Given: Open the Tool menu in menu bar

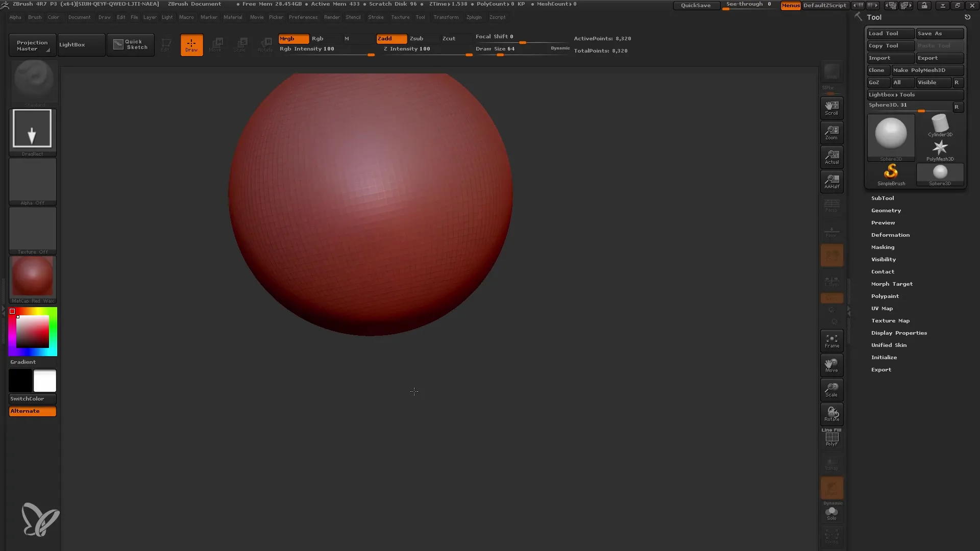Looking at the screenshot, I should (x=420, y=17).
